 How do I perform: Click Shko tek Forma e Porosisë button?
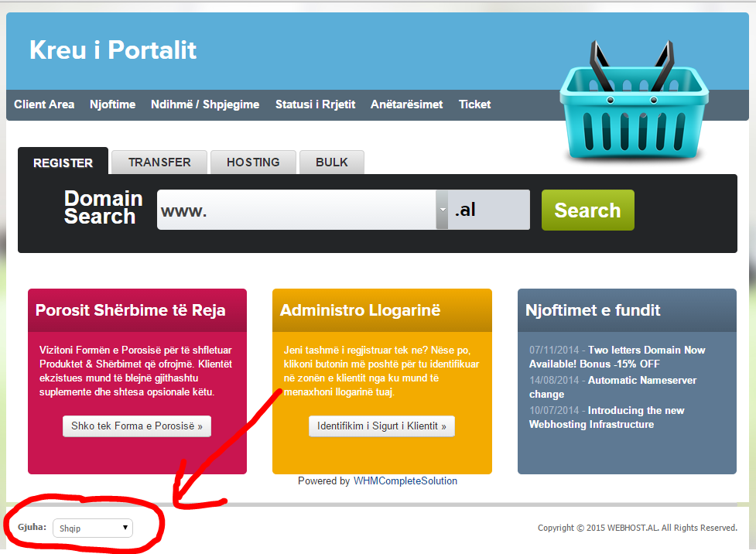[137, 426]
